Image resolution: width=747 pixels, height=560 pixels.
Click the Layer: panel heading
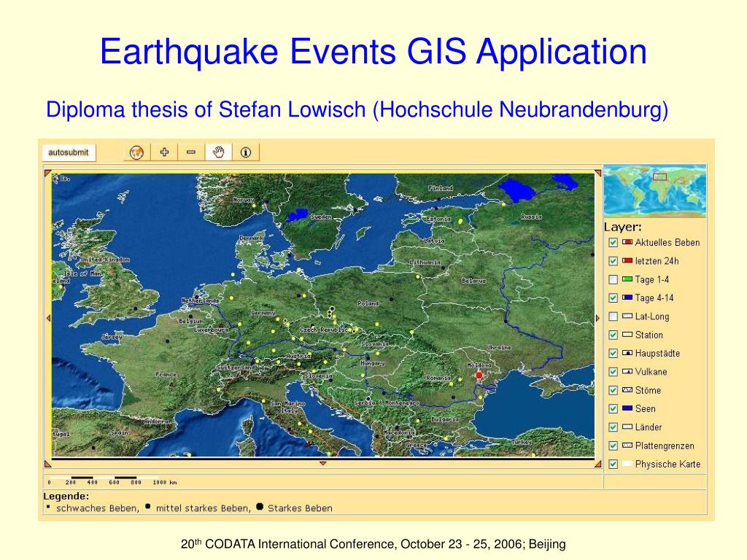(623, 227)
